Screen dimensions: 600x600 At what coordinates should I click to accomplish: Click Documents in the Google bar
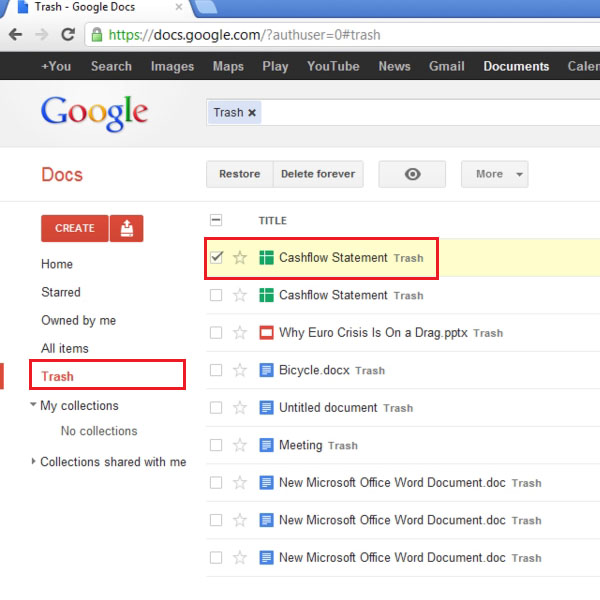516,66
